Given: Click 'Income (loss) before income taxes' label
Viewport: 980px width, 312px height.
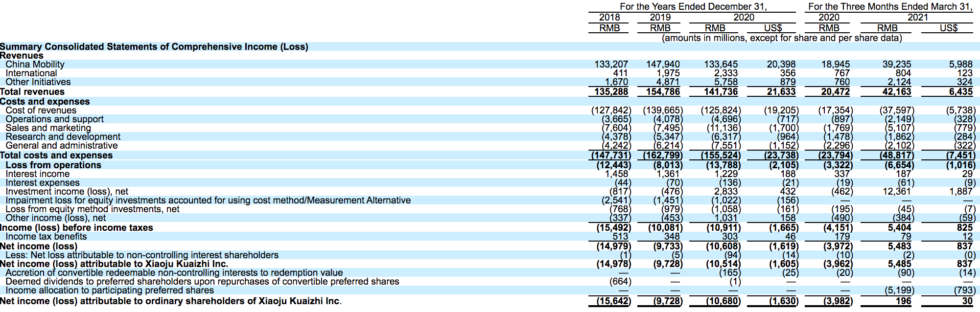Looking at the screenshot, I should (x=76, y=227).
